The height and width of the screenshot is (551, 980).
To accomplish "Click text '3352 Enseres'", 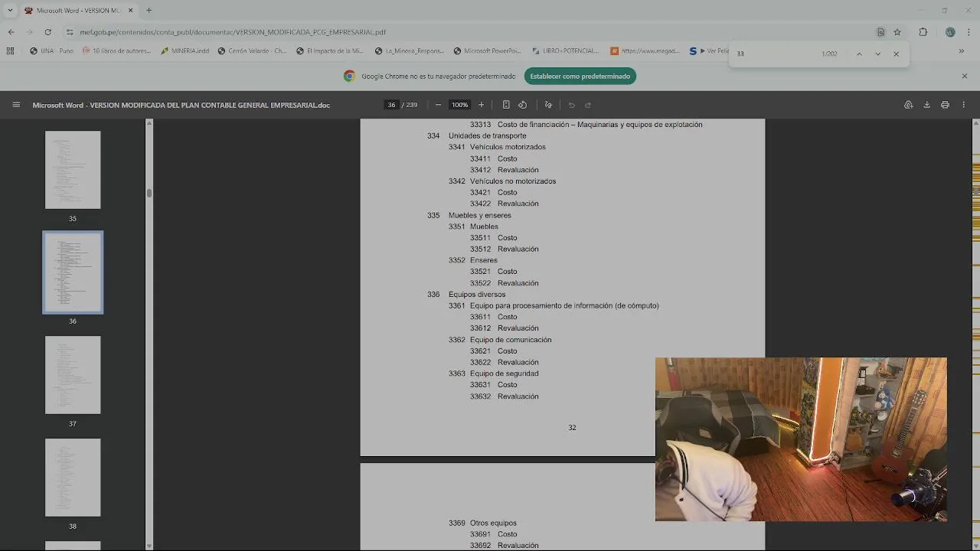I will point(473,260).
